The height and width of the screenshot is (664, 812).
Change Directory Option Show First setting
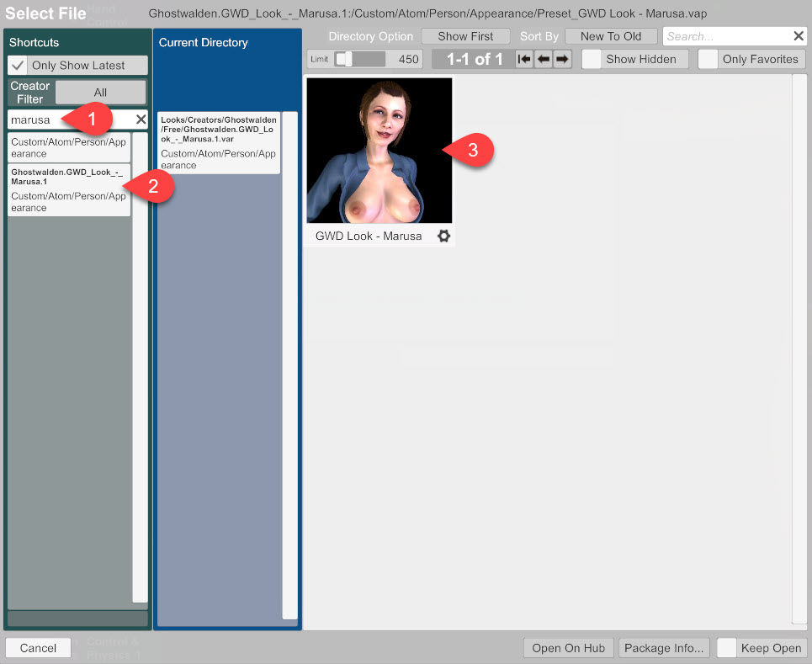pos(465,36)
